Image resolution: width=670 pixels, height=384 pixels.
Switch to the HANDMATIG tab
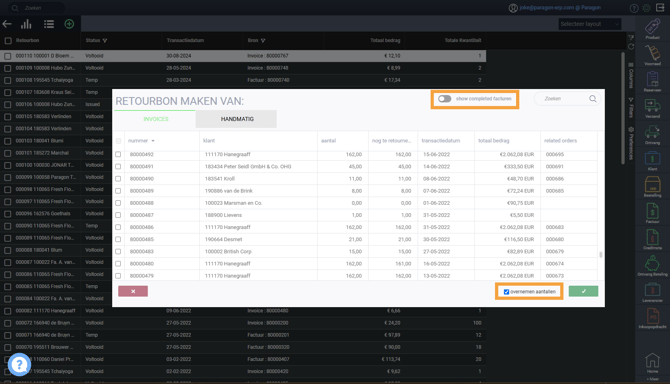click(x=237, y=119)
